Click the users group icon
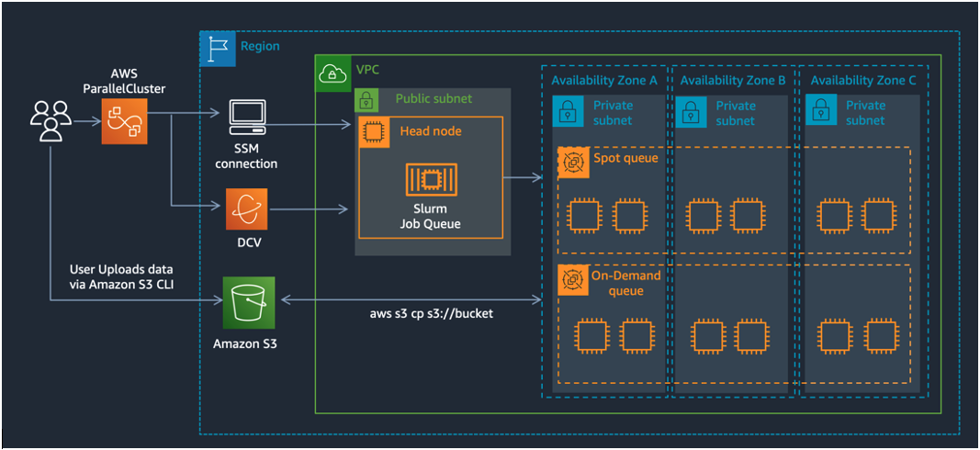Screen dimensions: 980x450 tap(51, 120)
